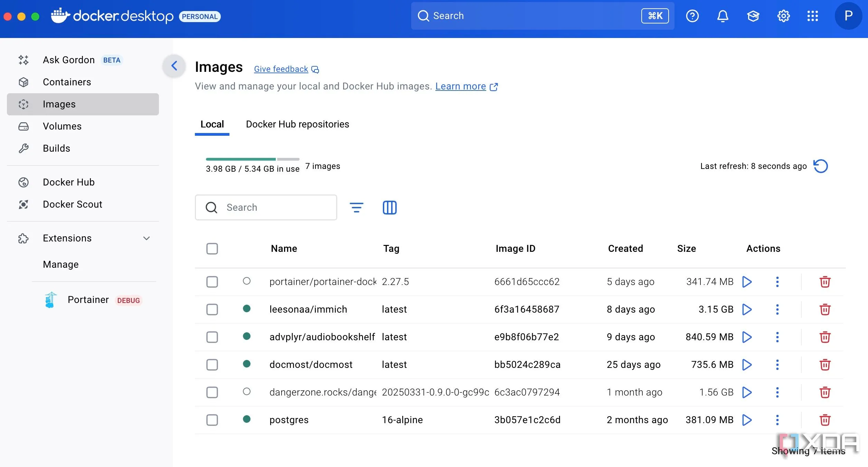Check the advplyr/audiobookshelf row checkbox

[212, 337]
